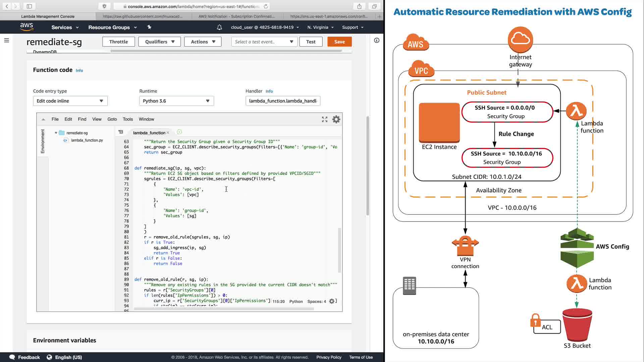Click in the Handler input field
The height and width of the screenshot is (362, 644).
pos(282,101)
